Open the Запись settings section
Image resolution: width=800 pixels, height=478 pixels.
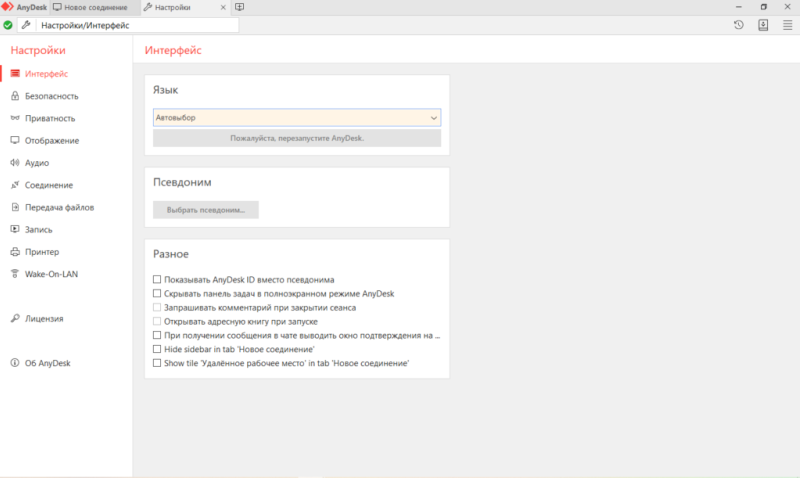click(x=38, y=230)
